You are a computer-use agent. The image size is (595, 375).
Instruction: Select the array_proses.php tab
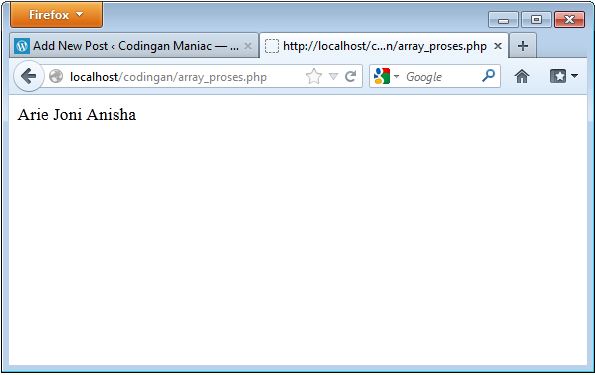[384, 46]
